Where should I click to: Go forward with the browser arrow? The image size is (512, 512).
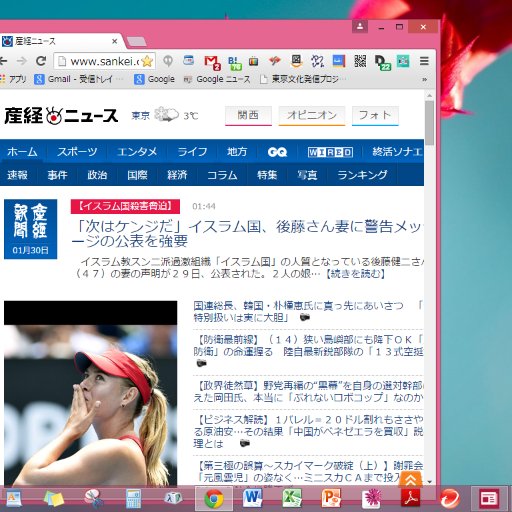click(x=22, y=61)
